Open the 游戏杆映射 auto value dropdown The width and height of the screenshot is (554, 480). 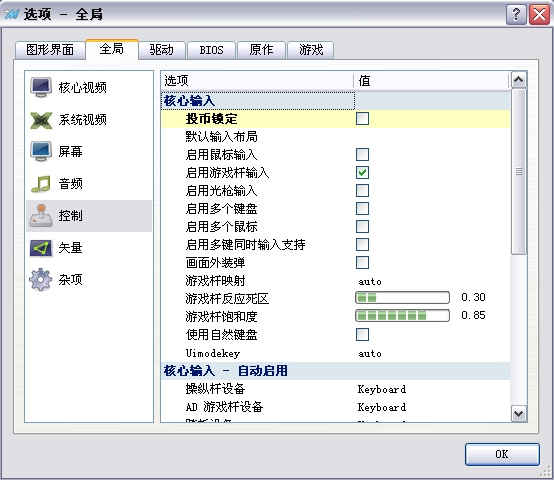coord(432,282)
